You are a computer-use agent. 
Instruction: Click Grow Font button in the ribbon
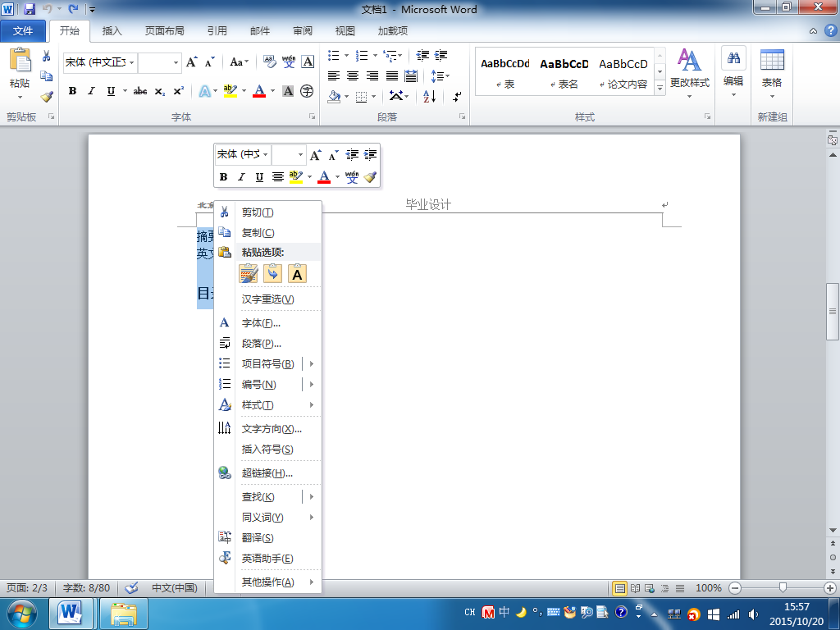(192, 62)
